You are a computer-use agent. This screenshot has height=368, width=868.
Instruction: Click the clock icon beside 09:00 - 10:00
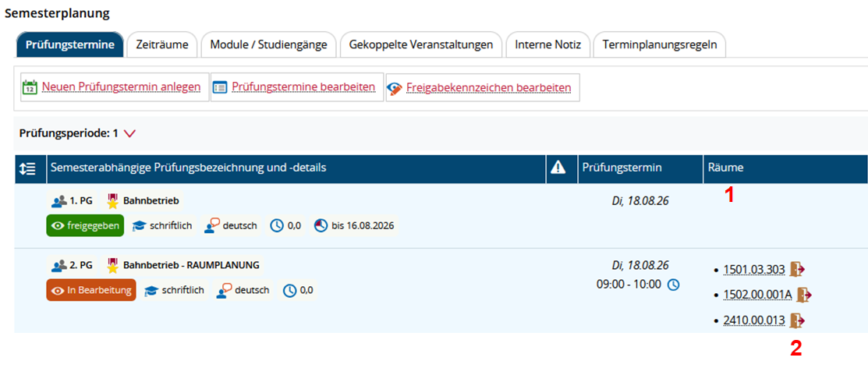(x=672, y=285)
